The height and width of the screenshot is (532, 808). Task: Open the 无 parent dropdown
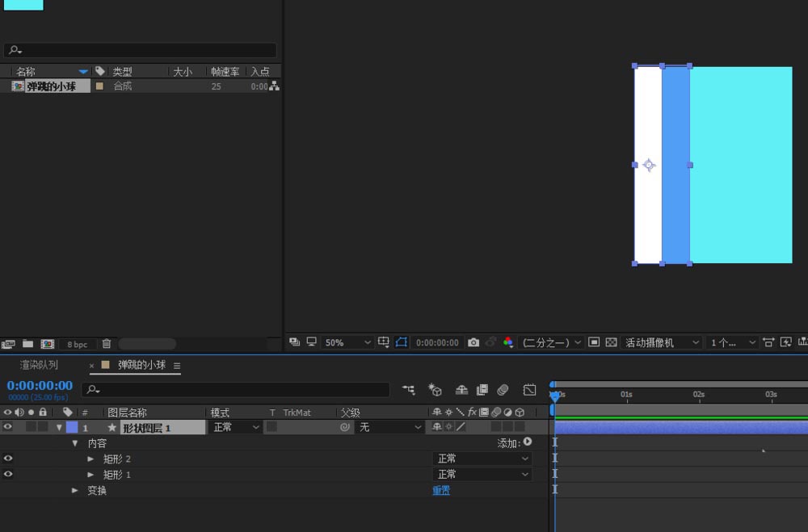coord(389,427)
